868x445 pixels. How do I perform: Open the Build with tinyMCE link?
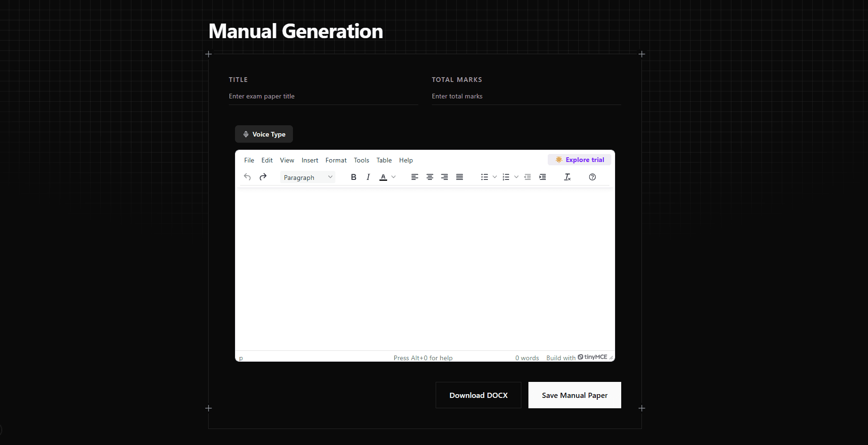pos(577,357)
